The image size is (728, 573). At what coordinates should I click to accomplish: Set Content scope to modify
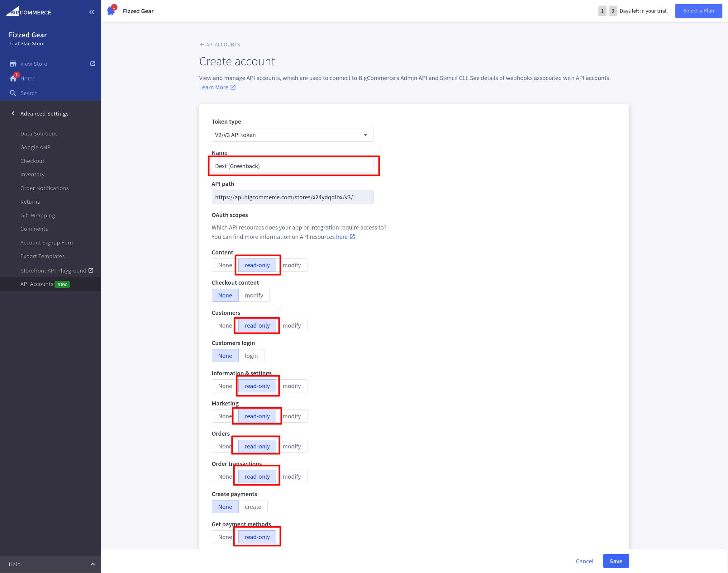291,265
